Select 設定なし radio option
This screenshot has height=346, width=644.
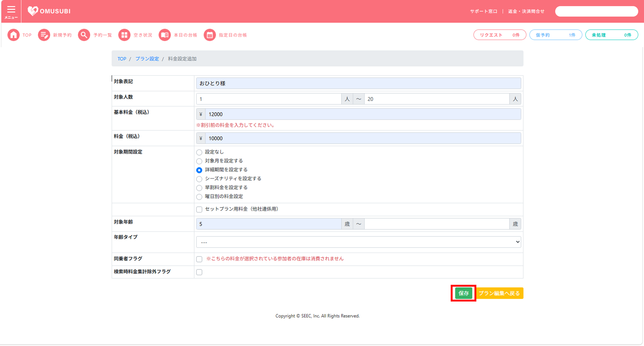tap(199, 152)
